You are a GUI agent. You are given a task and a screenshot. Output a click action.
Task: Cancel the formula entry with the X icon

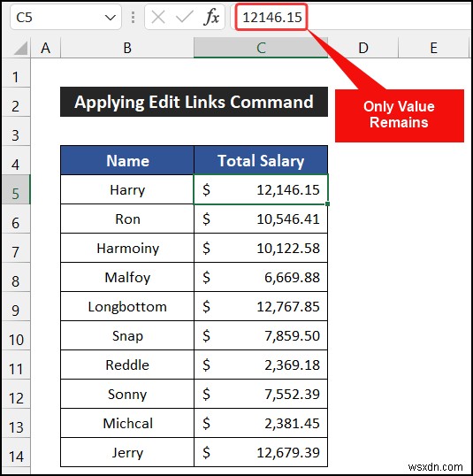click(x=158, y=18)
